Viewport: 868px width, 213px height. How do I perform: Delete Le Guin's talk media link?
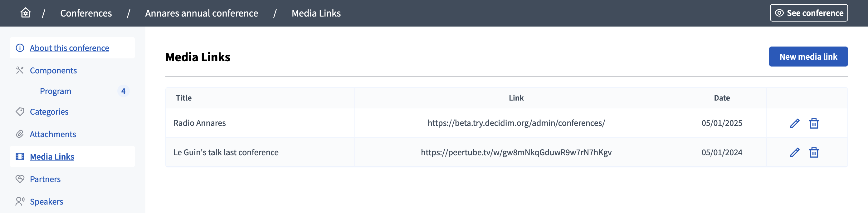click(814, 153)
